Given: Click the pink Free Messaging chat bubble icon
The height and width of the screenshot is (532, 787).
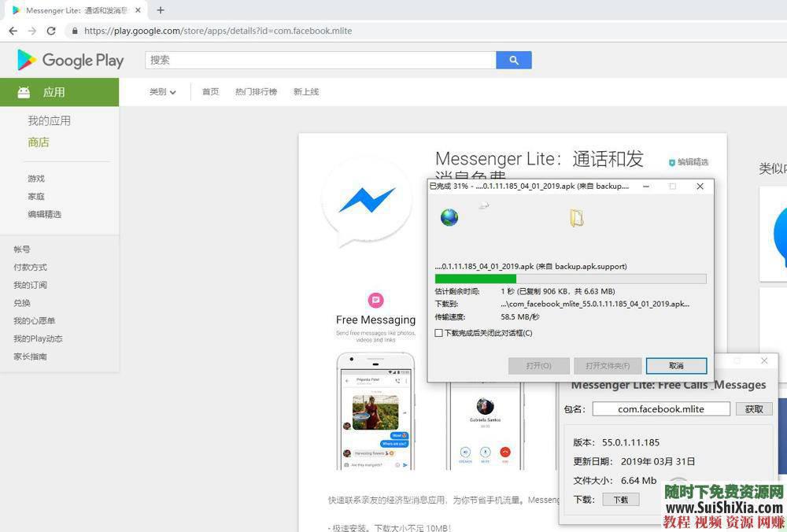Looking at the screenshot, I should (375, 300).
